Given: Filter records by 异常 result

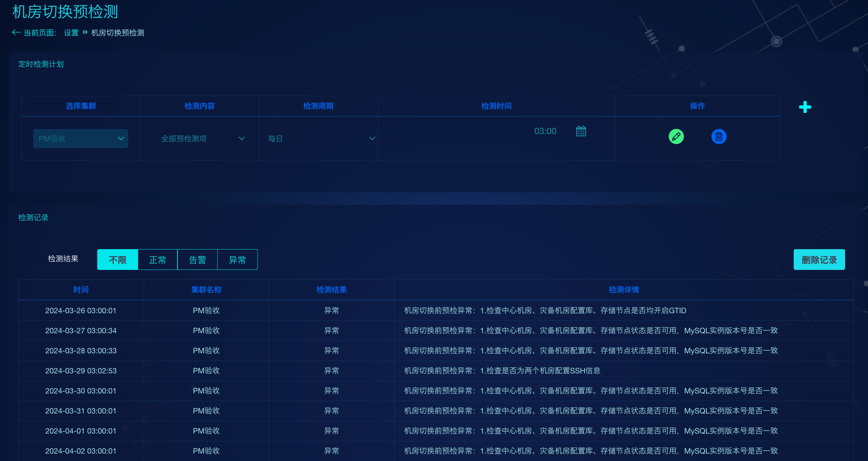Looking at the screenshot, I should pyautogui.click(x=237, y=260).
